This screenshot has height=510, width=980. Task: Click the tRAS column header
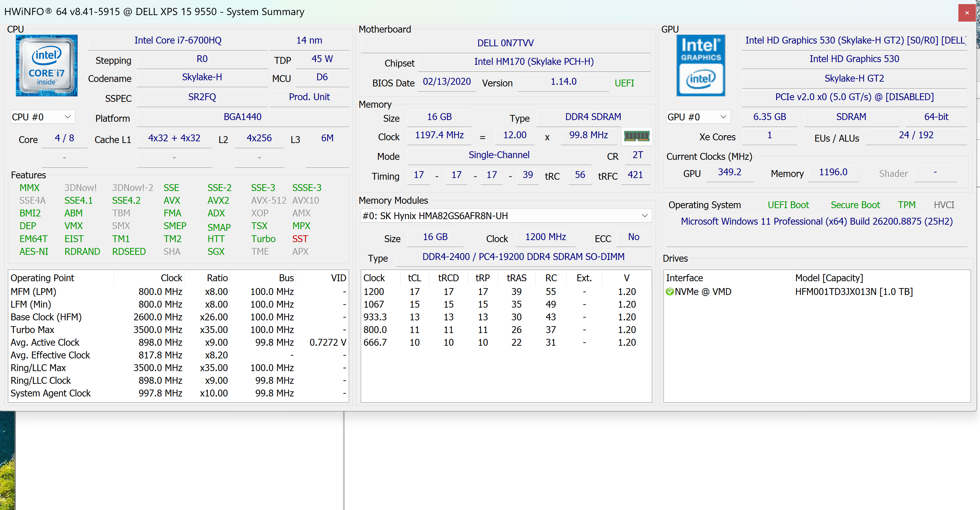[516, 278]
